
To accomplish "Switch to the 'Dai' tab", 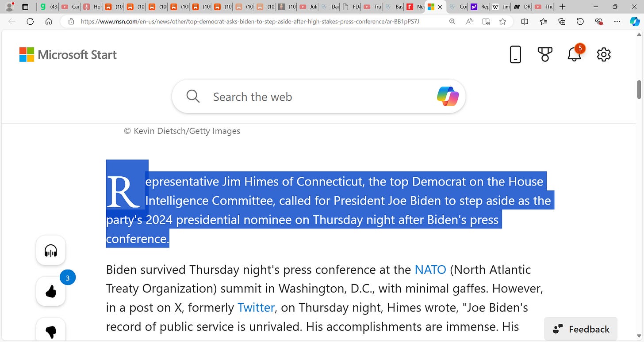I will 330,7.
